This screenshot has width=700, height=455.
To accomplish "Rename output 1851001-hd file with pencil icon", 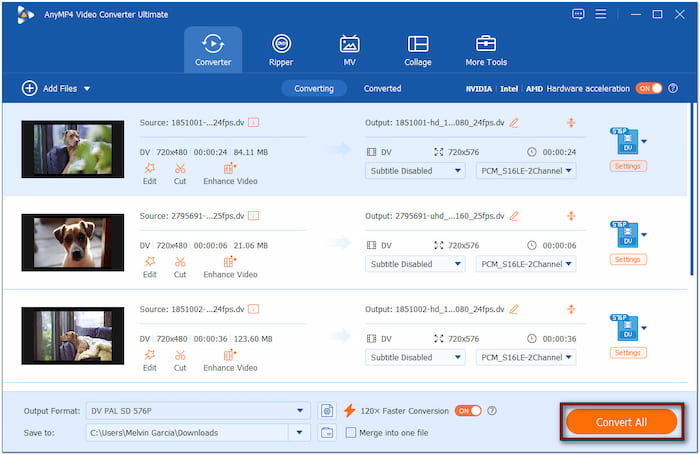I will [x=514, y=122].
